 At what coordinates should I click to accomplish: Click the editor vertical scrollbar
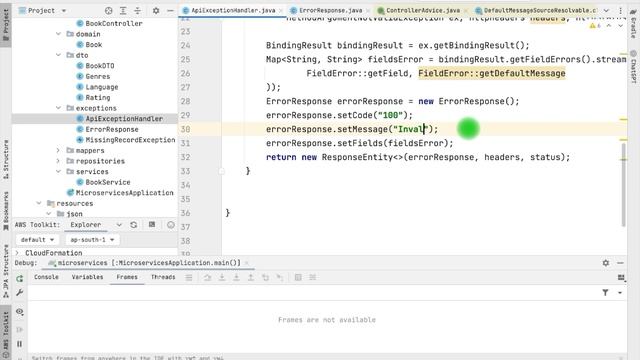(x=623, y=184)
